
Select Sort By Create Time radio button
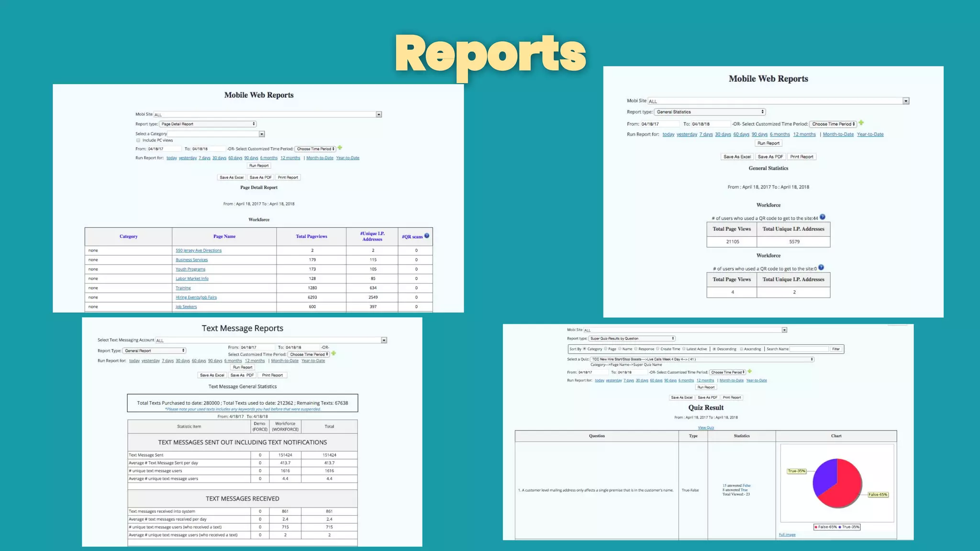coord(657,349)
